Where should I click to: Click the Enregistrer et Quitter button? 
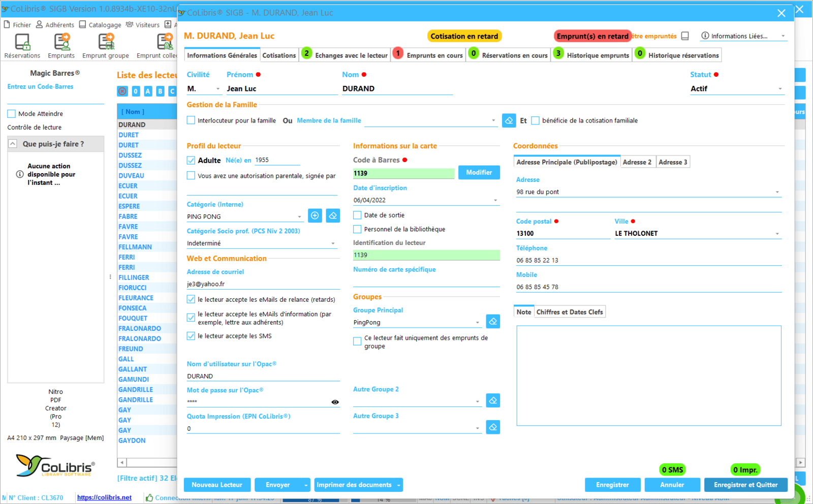[745, 485]
